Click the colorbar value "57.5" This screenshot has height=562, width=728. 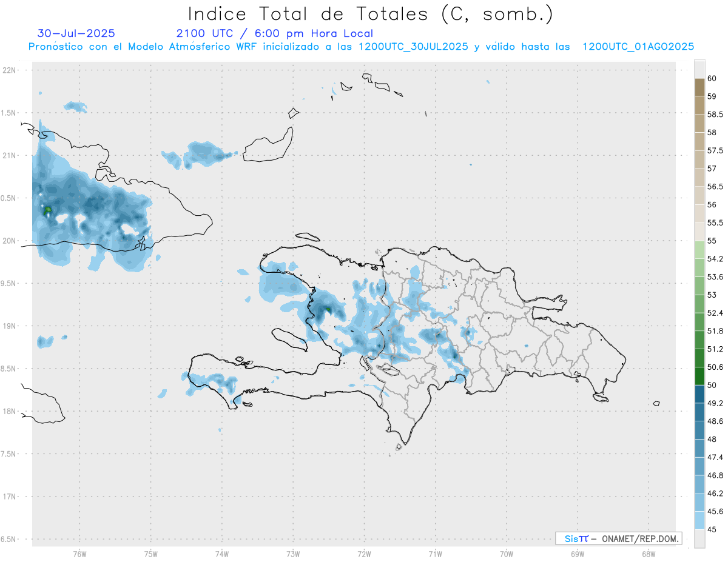click(x=714, y=150)
